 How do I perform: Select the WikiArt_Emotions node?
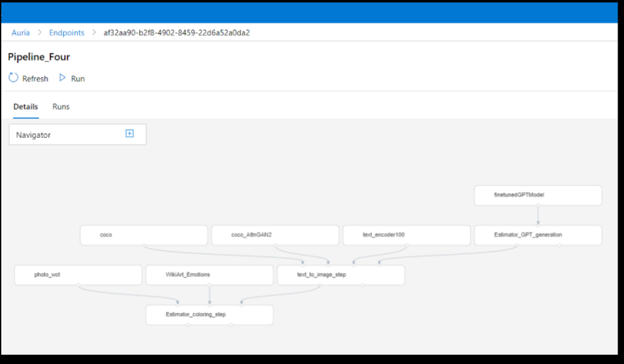pos(210,275)
